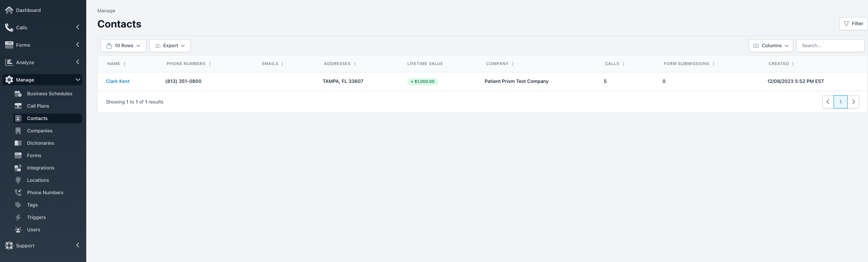The height and width of the screenshot is (262, 868).
Task: Collapse the Manage sidebar section chevron
Action: pyautogui.click(x=78, y=80)
